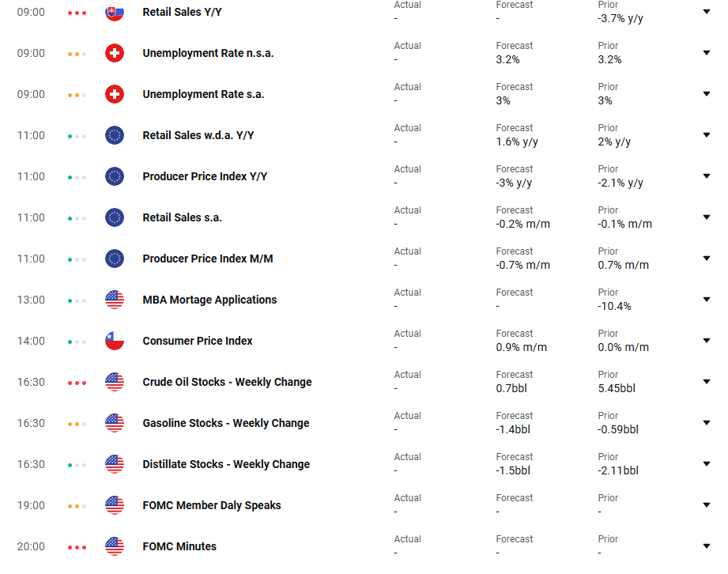The image size is (728, 574).
Task: Open Retail Sales w.d.a. Y/Y event
Action: tap(198, 135)
